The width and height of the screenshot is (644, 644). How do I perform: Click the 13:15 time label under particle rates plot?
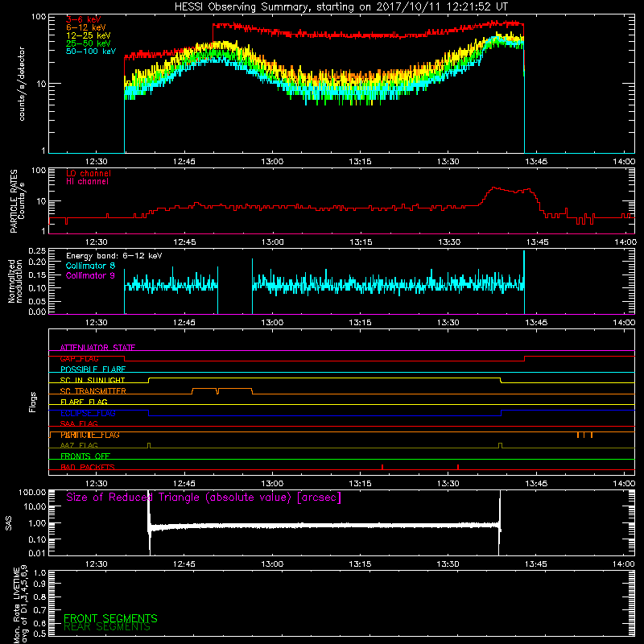(361, 242)
